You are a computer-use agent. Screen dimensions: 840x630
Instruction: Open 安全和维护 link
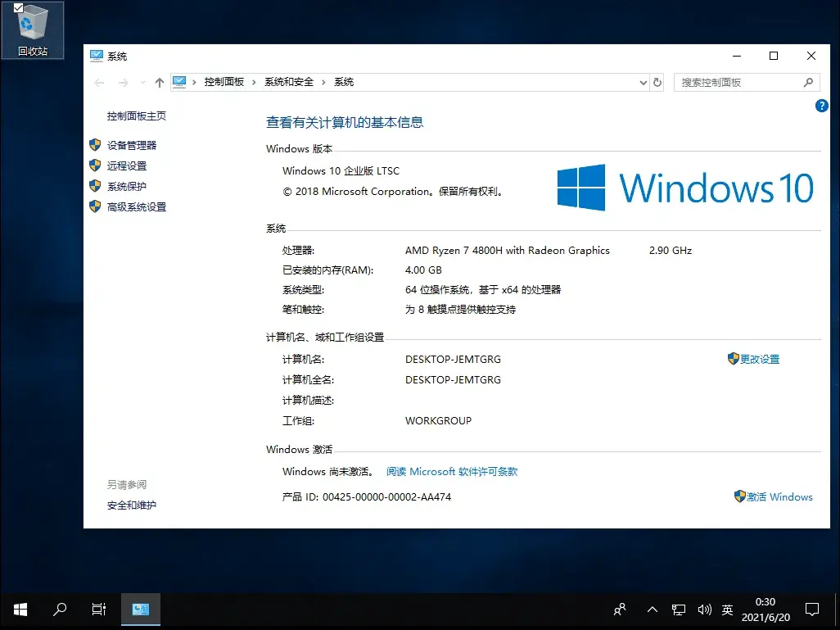[131, 505]
